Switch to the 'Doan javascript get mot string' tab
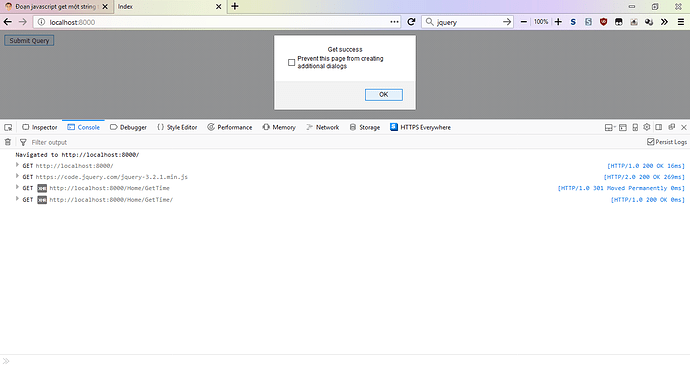The height and width of the screenshot is (367, 690). 56,7
